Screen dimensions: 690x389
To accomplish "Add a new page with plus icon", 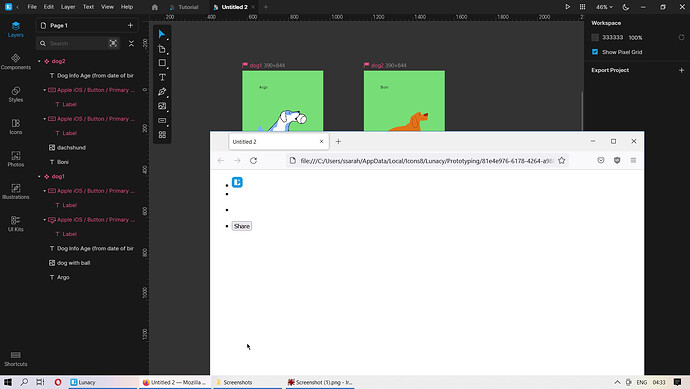I will pos(130,26).
